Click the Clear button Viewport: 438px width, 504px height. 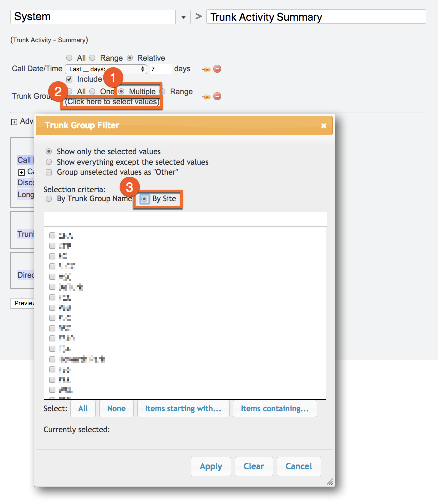coord(254,466)
